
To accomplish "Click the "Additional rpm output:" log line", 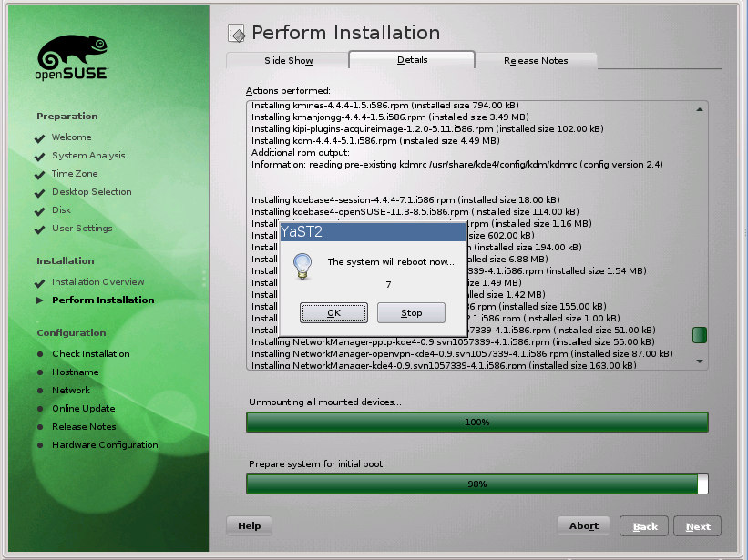I will (x=301, y=152).
